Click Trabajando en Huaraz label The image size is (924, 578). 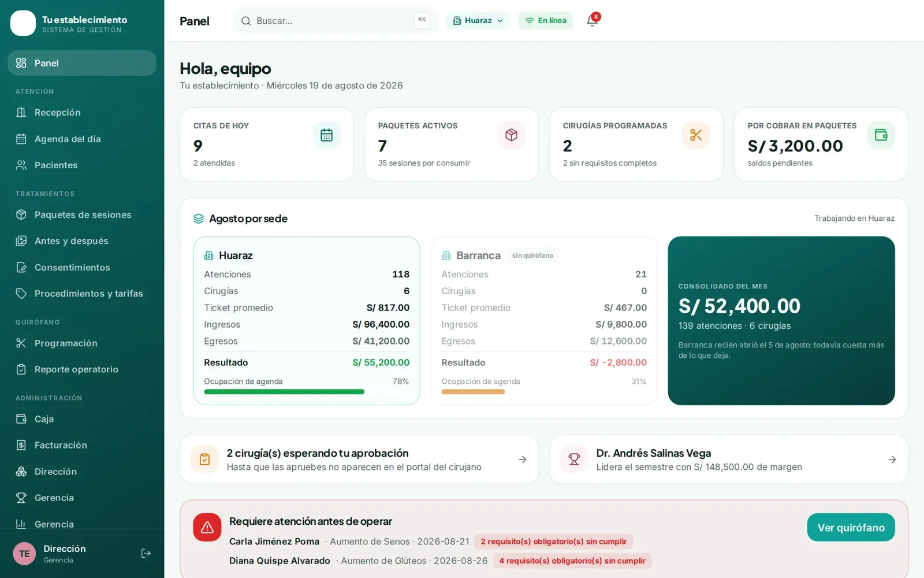[x=854, y=218]
